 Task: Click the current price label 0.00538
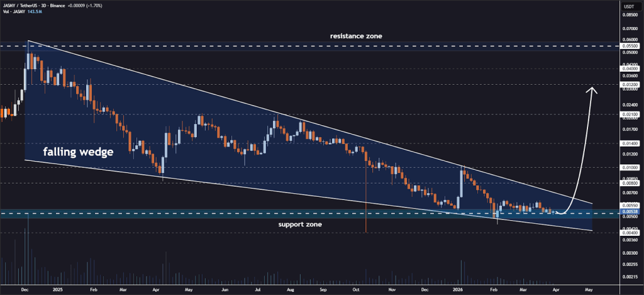629,212
